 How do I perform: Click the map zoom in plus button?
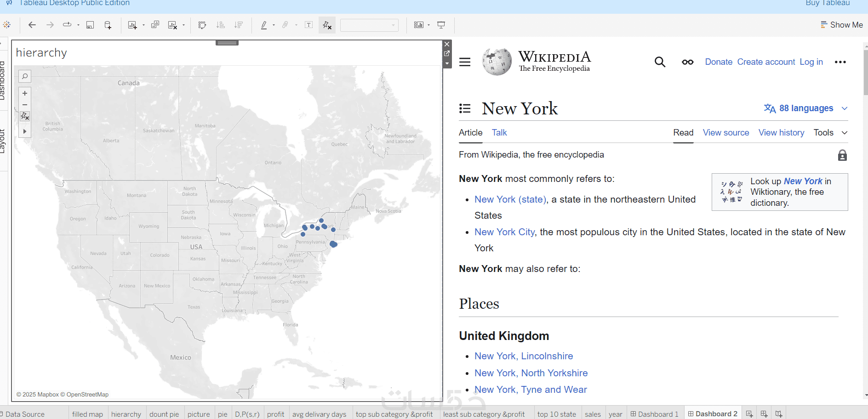coord(25,93)
